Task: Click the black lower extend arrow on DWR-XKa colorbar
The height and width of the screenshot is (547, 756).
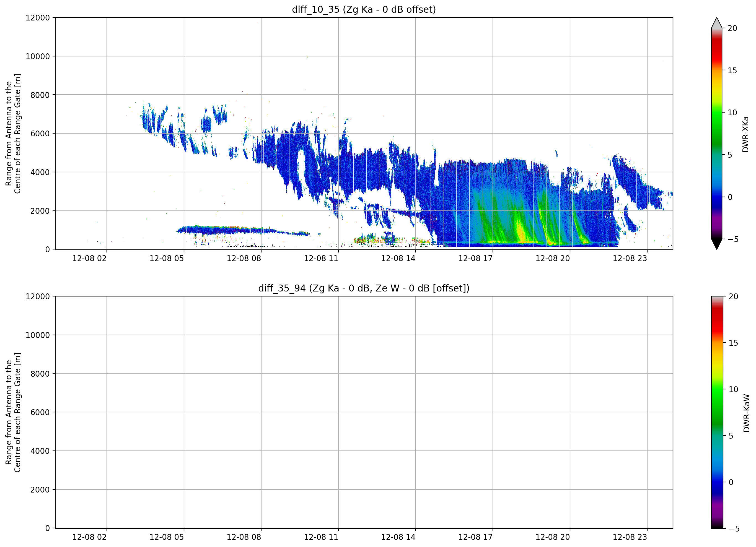Action: click(x=717, y=244)
